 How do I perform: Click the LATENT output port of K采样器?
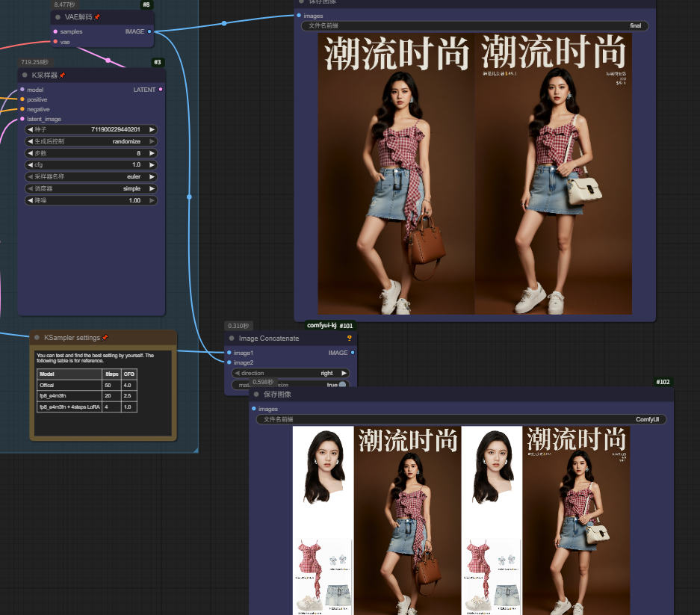pyautogui.click(x=161, y=90)
